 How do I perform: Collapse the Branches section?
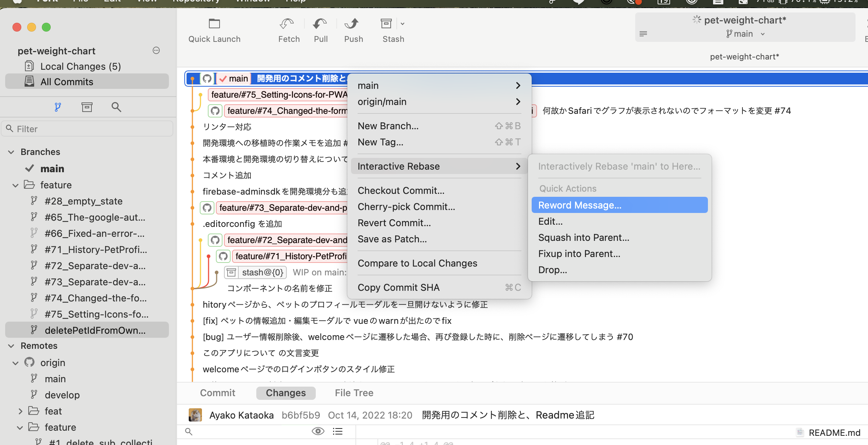11,152
